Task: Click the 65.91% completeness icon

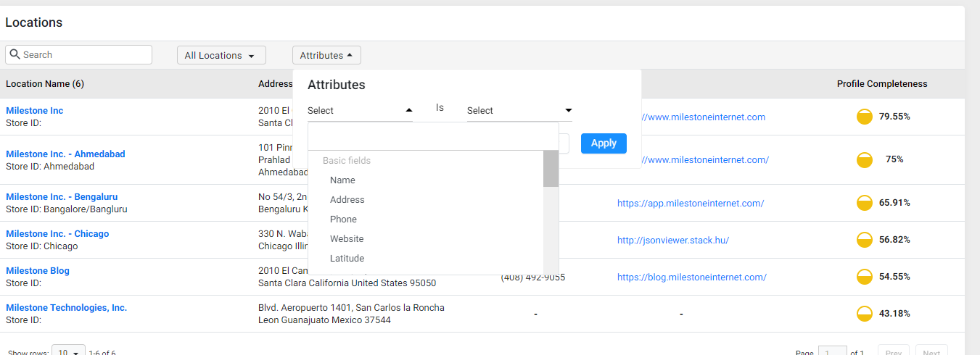Action: [x=865, y=203]
